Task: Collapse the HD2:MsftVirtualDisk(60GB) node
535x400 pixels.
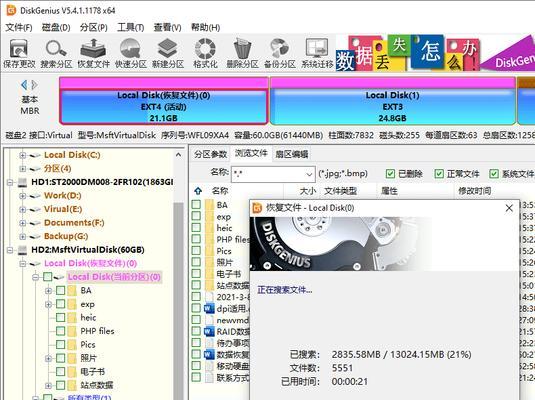Action: point(10,250)
